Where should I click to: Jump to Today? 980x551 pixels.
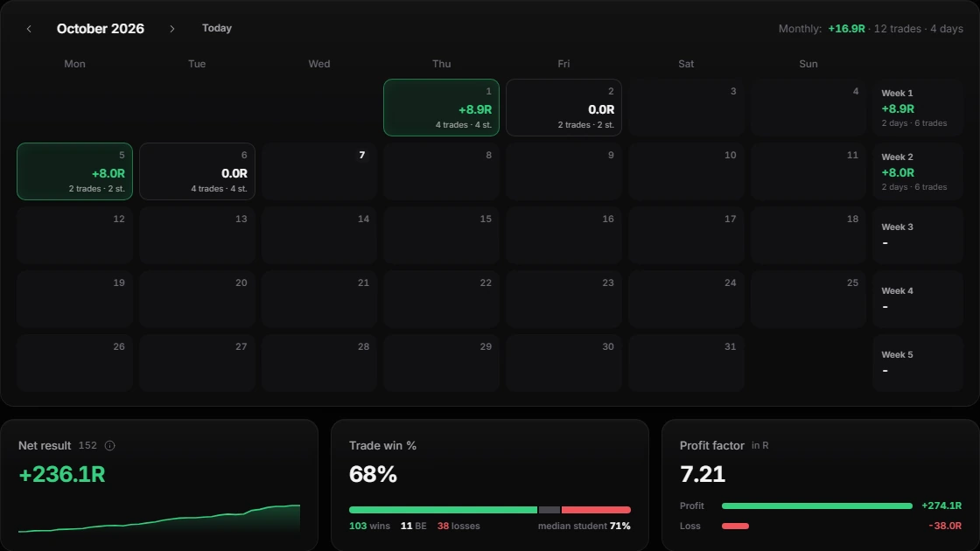click(217, 28)
